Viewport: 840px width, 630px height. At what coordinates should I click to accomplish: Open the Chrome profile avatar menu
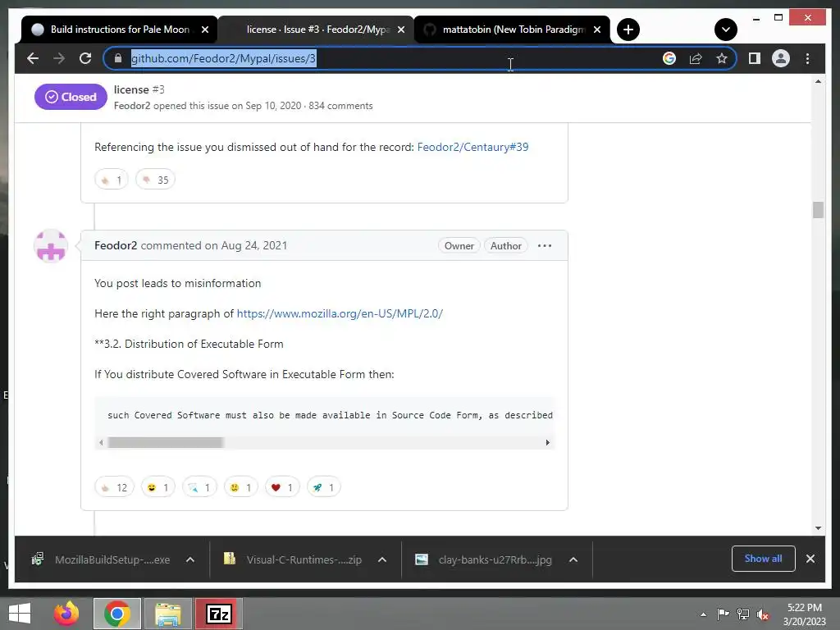781,58
